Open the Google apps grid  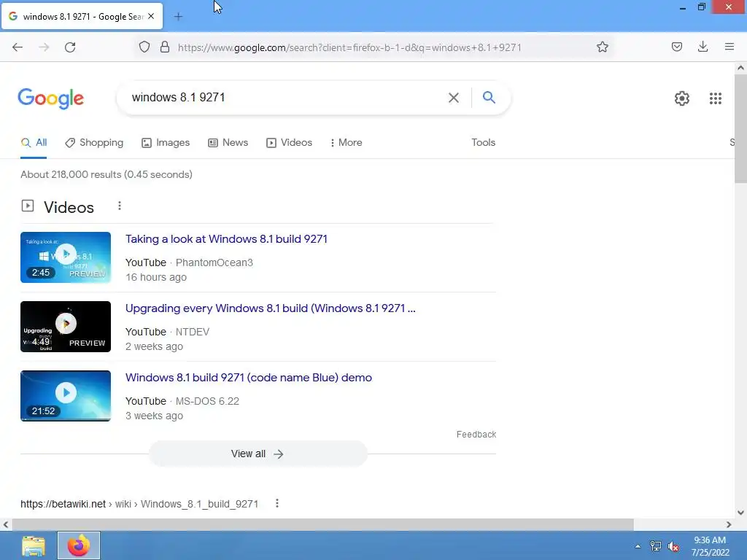pos(716,98)
